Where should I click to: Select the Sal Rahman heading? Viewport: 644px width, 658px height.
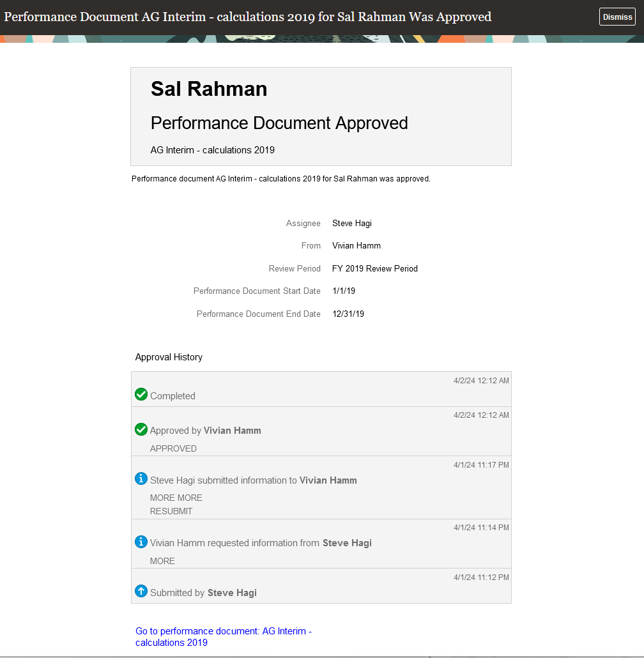click(x=209, y=89)
